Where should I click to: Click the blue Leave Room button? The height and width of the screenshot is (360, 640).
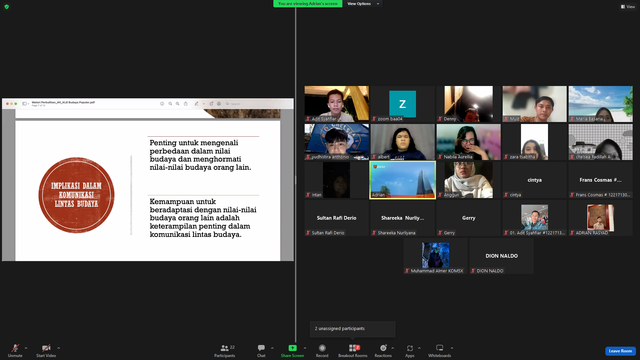[620, 351]
